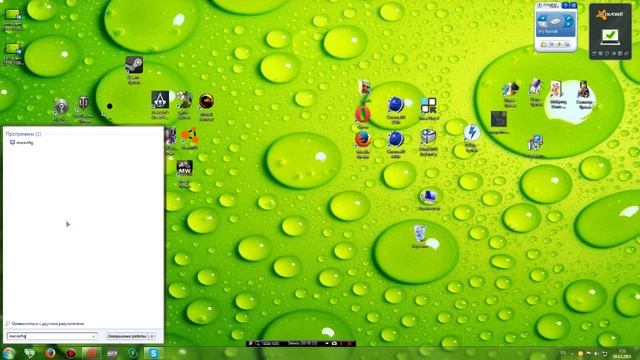
Task: Open the Assassin's Creed desktop shortcut
Action: (x=160, y=100)
